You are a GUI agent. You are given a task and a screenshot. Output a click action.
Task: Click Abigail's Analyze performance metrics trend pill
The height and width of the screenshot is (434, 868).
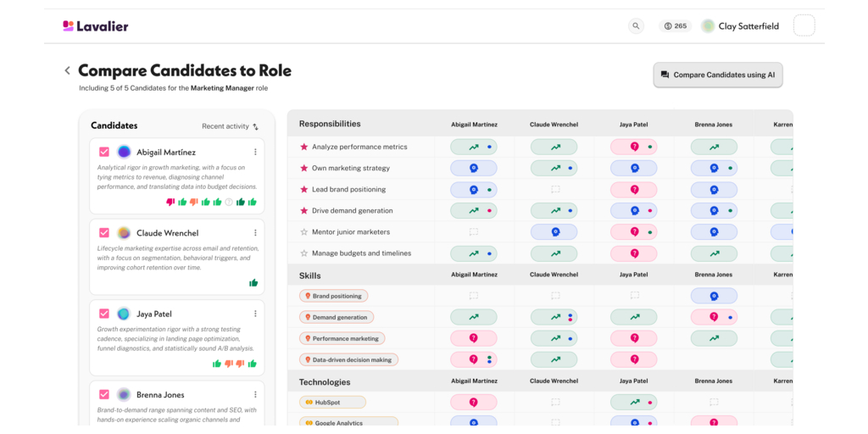point(473,147)
